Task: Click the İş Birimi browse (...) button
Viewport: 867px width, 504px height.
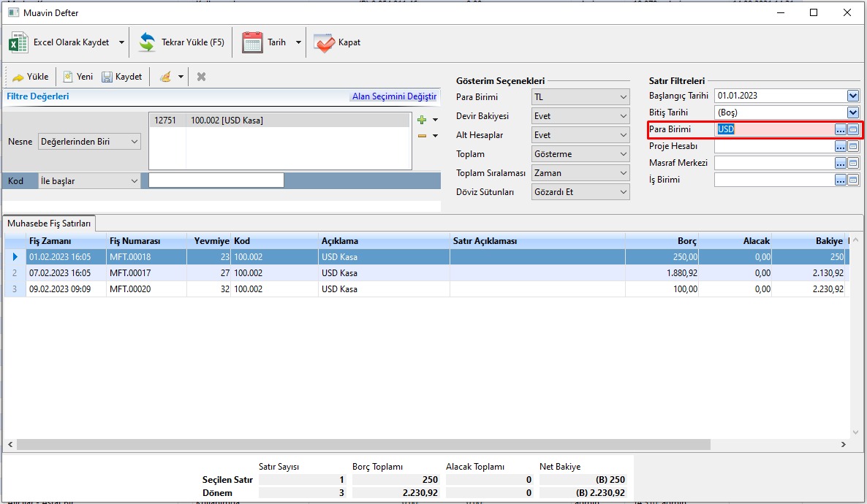Action: click(x=841, y=180)
